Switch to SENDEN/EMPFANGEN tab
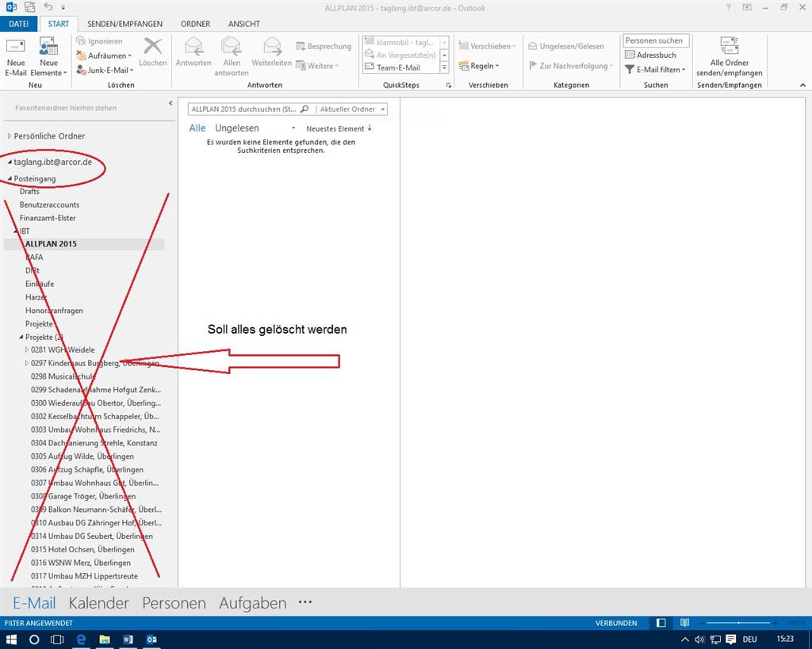This screenshot has height=649, width=812. tap(124, 24)
